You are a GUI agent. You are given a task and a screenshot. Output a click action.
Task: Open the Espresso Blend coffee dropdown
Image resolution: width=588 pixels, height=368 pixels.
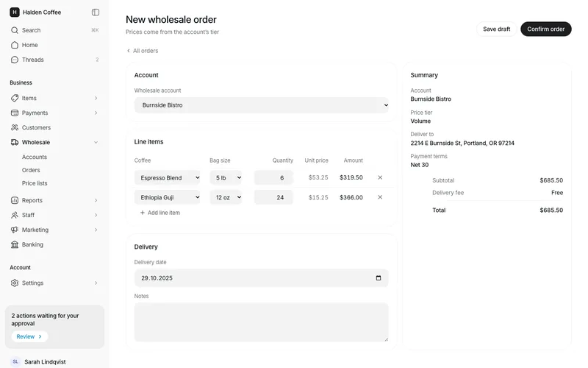tap(168, 177)
